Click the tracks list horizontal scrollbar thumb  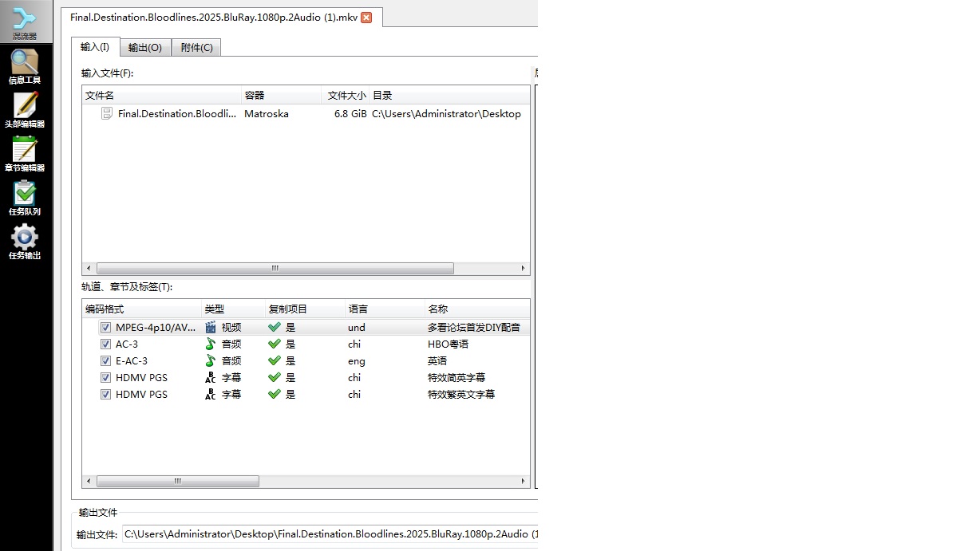coord(177,482)
